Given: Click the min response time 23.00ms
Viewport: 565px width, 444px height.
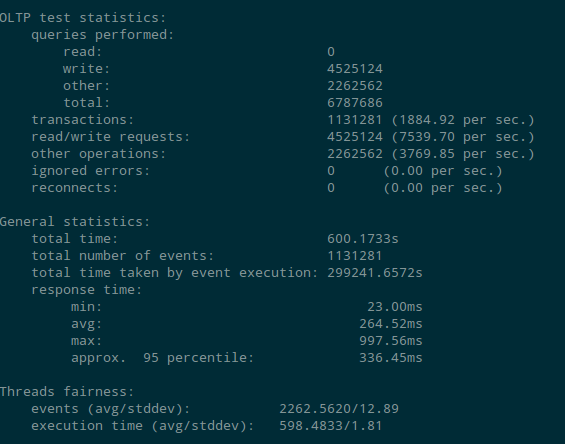Looking at the screenshot, I should 395,307.
